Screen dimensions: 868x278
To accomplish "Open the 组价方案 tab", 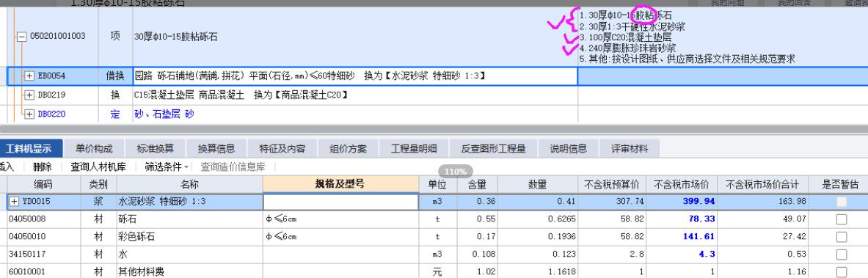I will 348,148.
